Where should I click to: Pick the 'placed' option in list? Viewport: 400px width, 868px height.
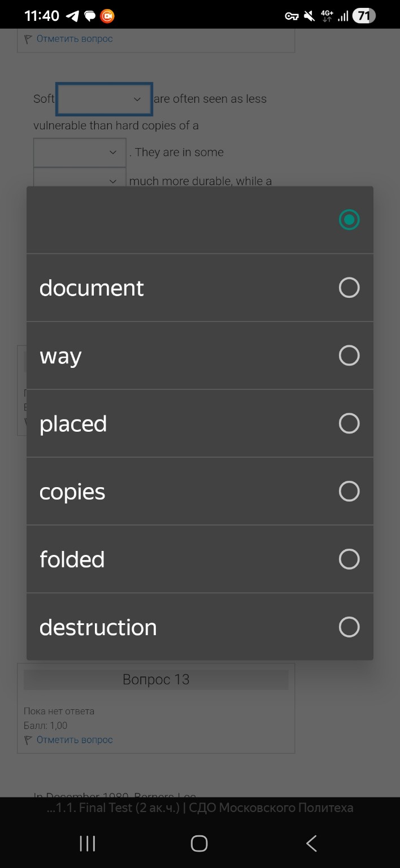tap(349, 423)
